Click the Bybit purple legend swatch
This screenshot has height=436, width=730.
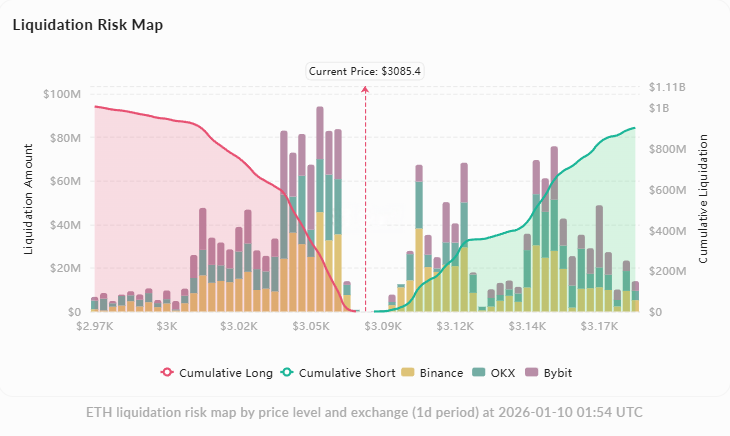click(x=536, y=373)
